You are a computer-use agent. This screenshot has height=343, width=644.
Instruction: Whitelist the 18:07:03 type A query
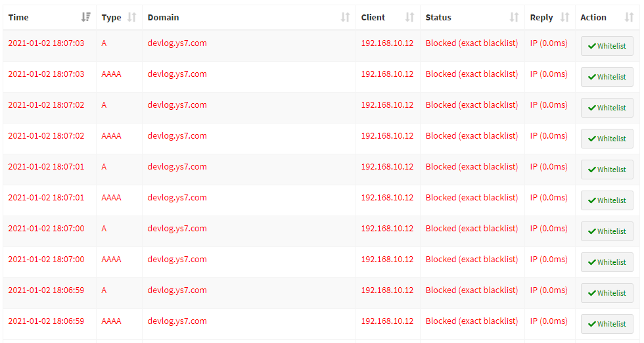click(x=607, y=46)
